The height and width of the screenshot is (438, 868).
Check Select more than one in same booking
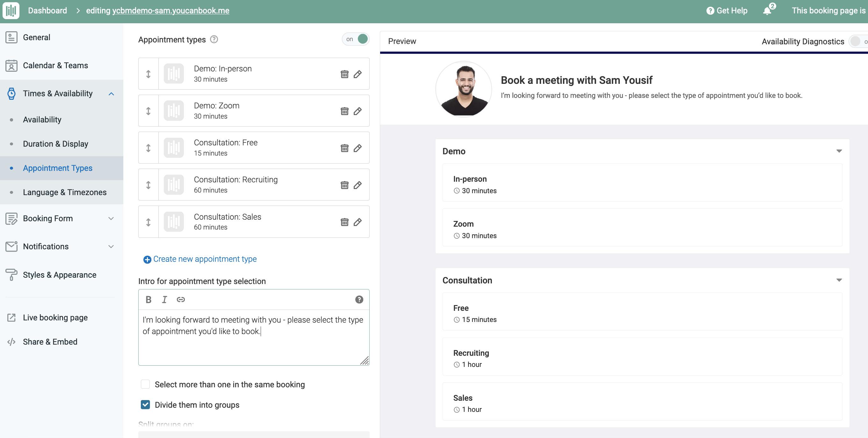(145, 384)
